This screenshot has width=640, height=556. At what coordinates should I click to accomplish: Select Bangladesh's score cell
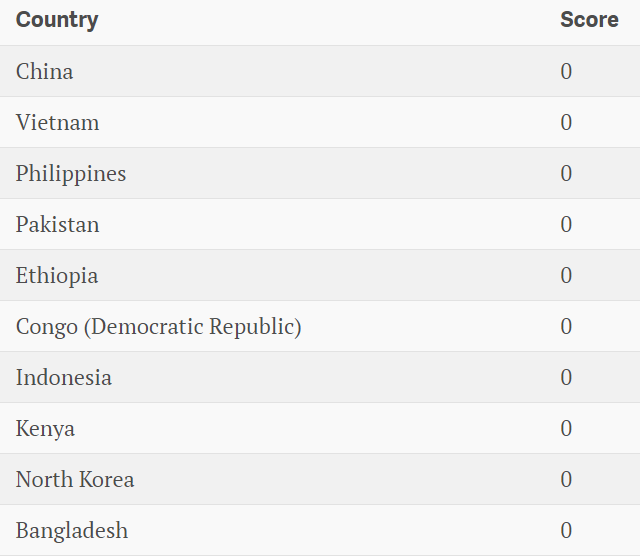tap(566, 530)
